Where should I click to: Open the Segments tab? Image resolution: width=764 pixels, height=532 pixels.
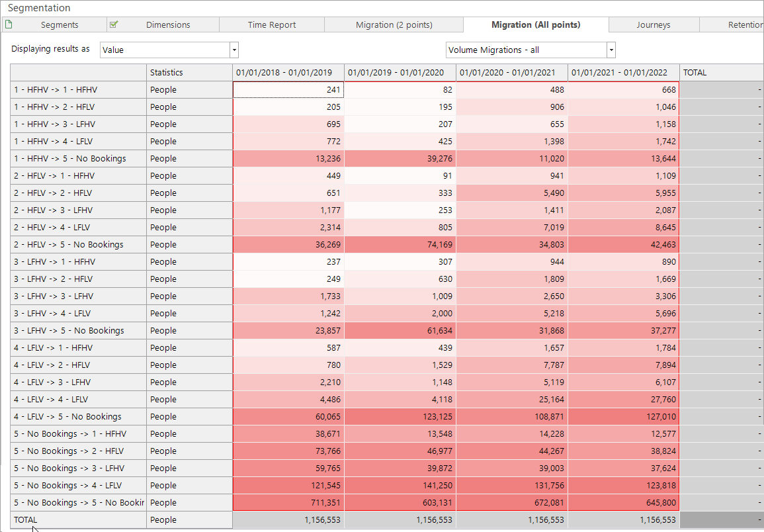[x=54, y=25]
